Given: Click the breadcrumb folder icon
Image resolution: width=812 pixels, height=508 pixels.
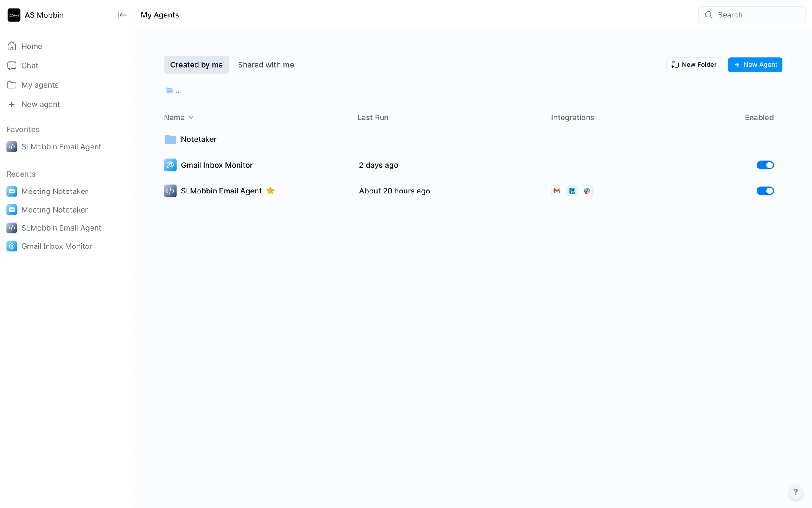Looking at the screenshot, I should tap(170, 90).
